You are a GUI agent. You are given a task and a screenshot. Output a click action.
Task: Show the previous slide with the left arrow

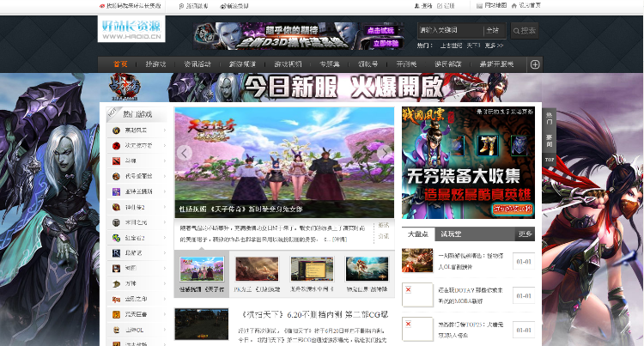pos(184,153)
